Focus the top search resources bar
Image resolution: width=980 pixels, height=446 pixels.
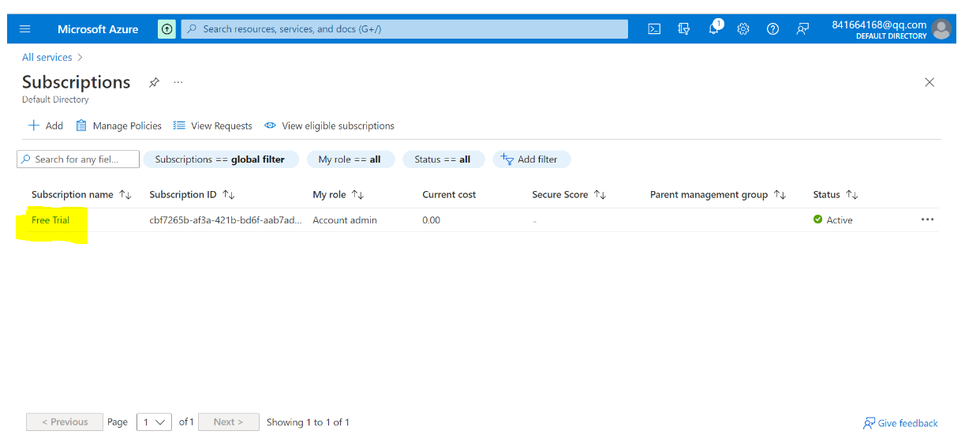[405, 29]
